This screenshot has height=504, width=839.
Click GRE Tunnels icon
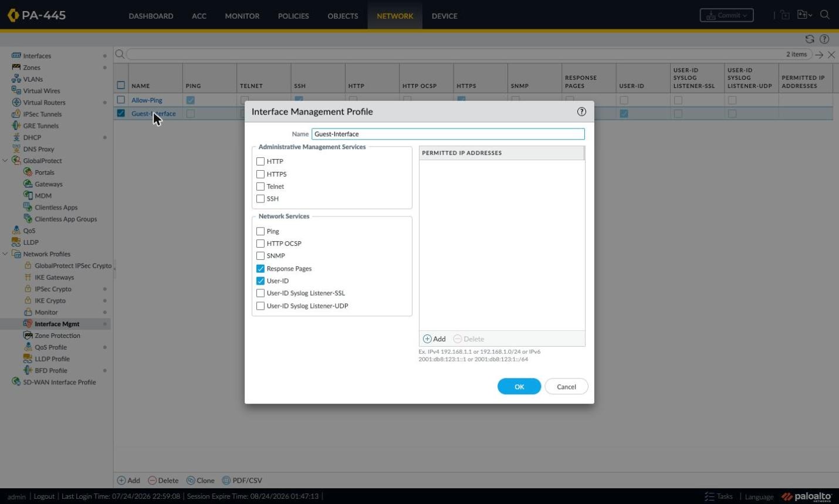16,126
